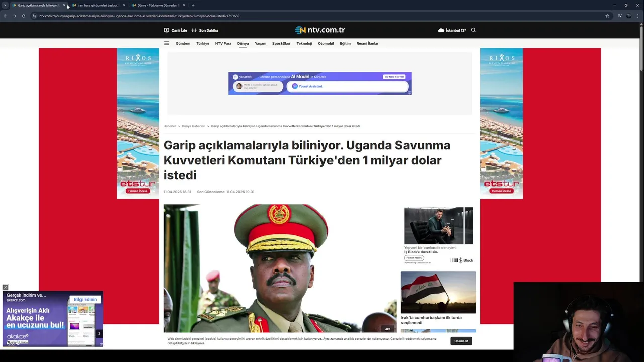
Task: Go to ntv.com.tr home via logo
Action: pyautogui.click(x=320, y=30)
